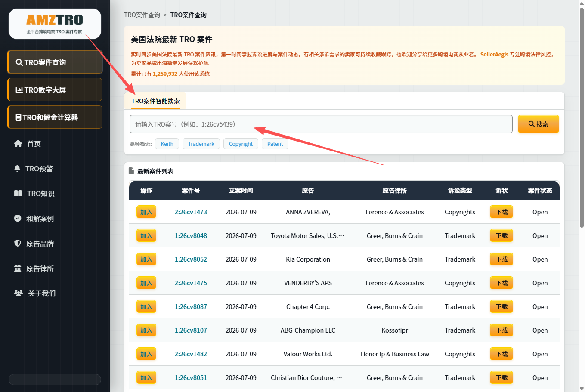Click the Kossofipr law firm cell
This screenshot has width=585, height=392.
395,330
